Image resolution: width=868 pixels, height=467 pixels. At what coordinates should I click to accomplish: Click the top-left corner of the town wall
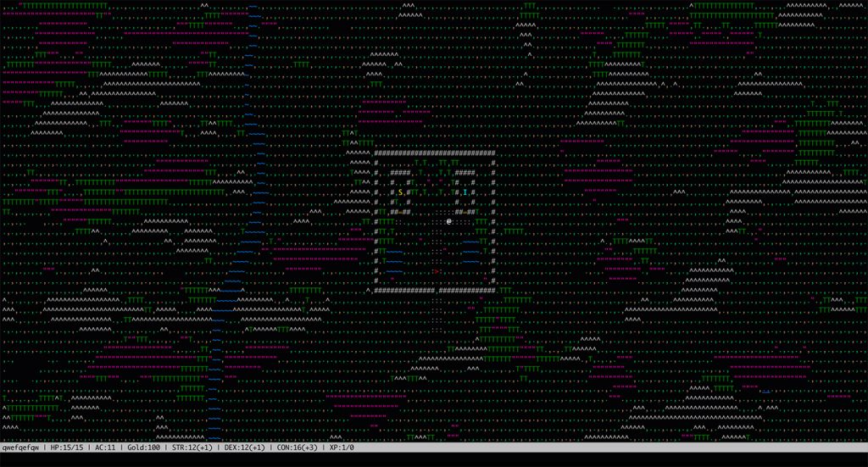tap(376, 153)
